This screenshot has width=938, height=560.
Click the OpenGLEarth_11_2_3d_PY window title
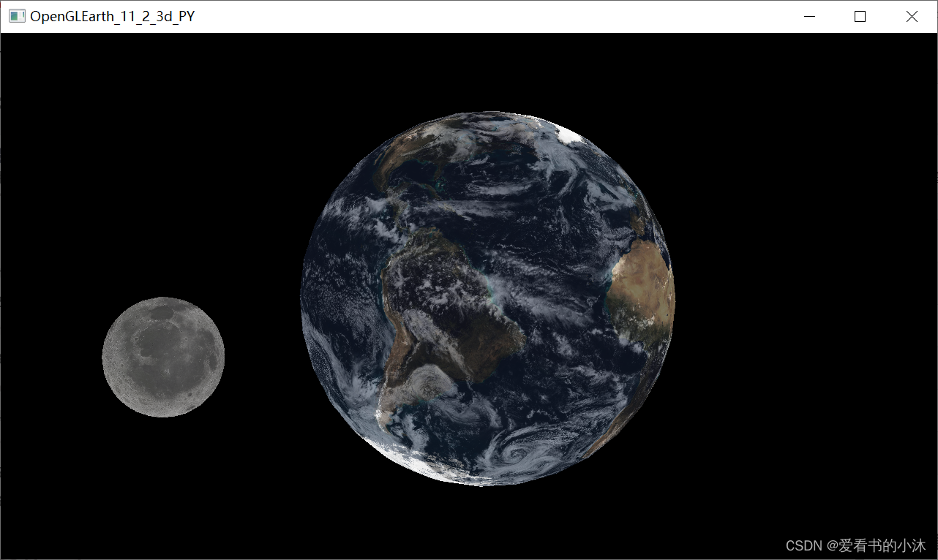pos(113,17)
